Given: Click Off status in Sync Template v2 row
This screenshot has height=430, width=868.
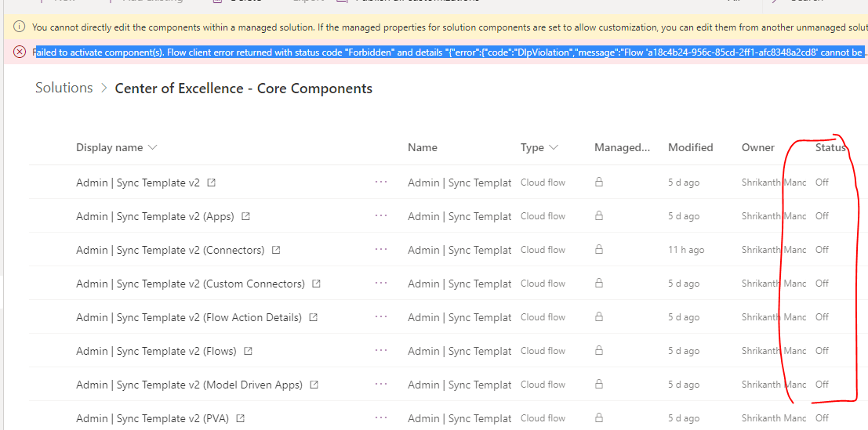Looking at the screenshot, I should (x=822, y=182).
